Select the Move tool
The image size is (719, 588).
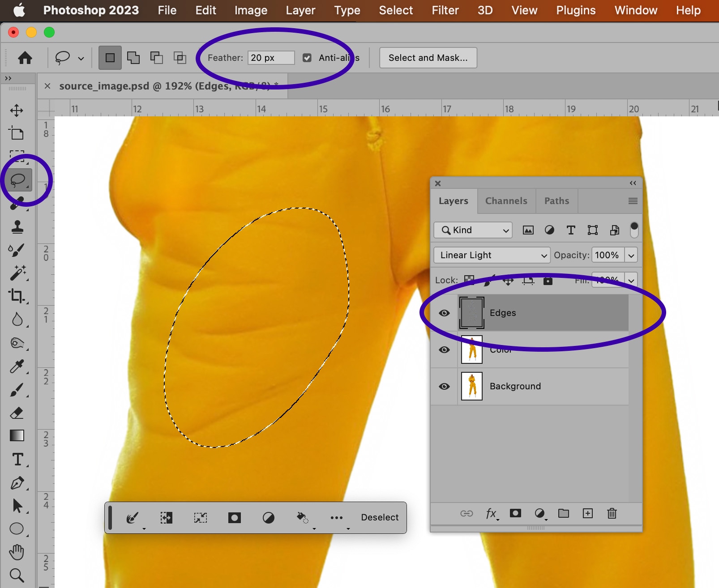tap(17, 111)
